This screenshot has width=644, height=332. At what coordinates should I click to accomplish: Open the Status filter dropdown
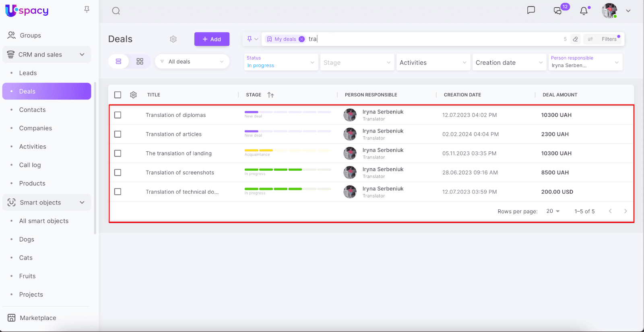point(281,62)
